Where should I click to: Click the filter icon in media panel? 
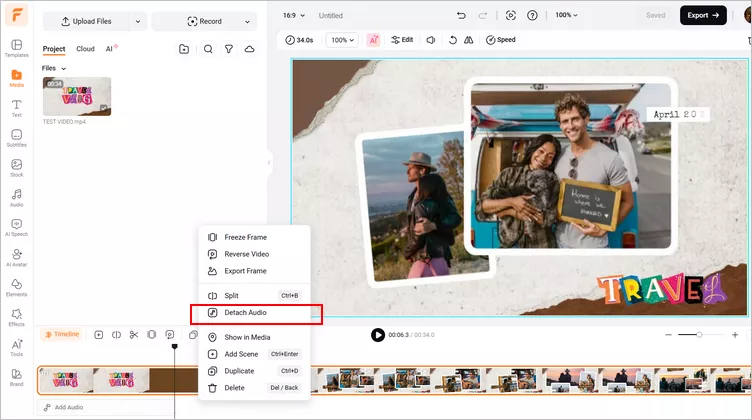(229, 49)
